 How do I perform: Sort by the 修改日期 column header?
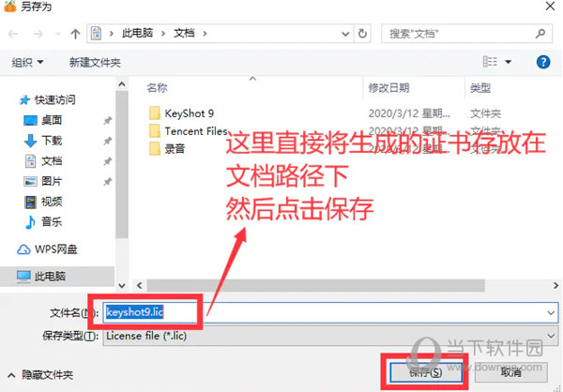(388, 87)
